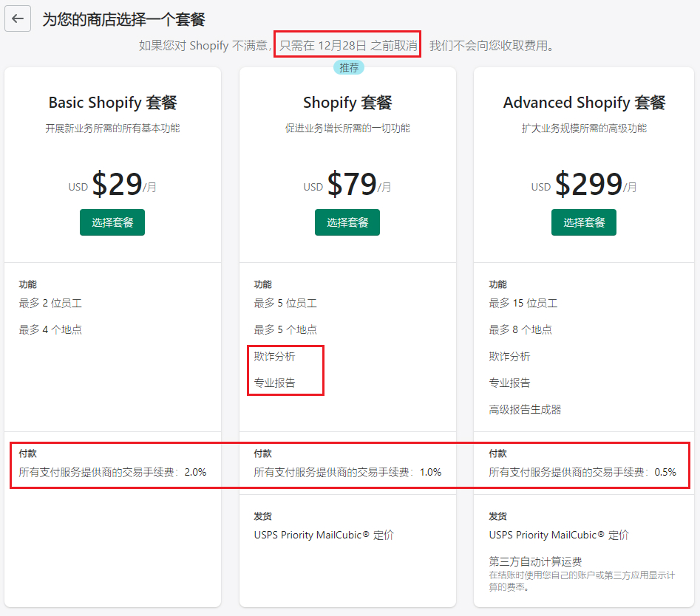Click the $79 price text
700x616 pixels.
point(352,184)
